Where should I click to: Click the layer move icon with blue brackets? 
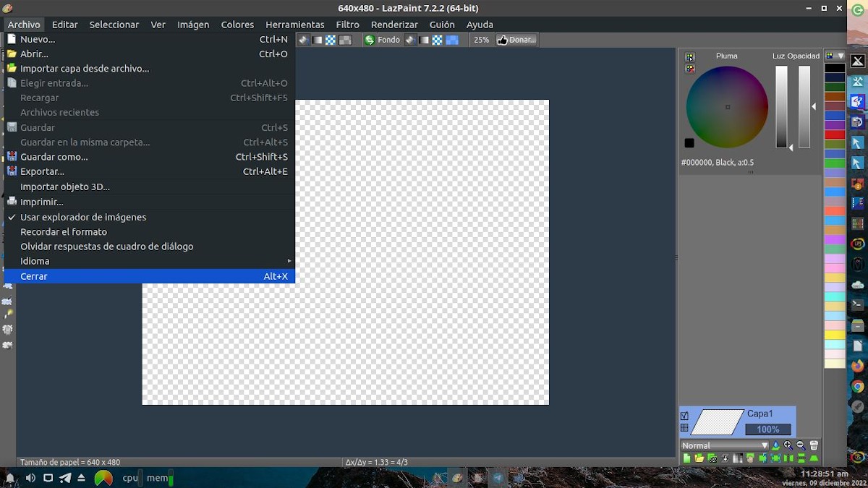tap(775, 458)
